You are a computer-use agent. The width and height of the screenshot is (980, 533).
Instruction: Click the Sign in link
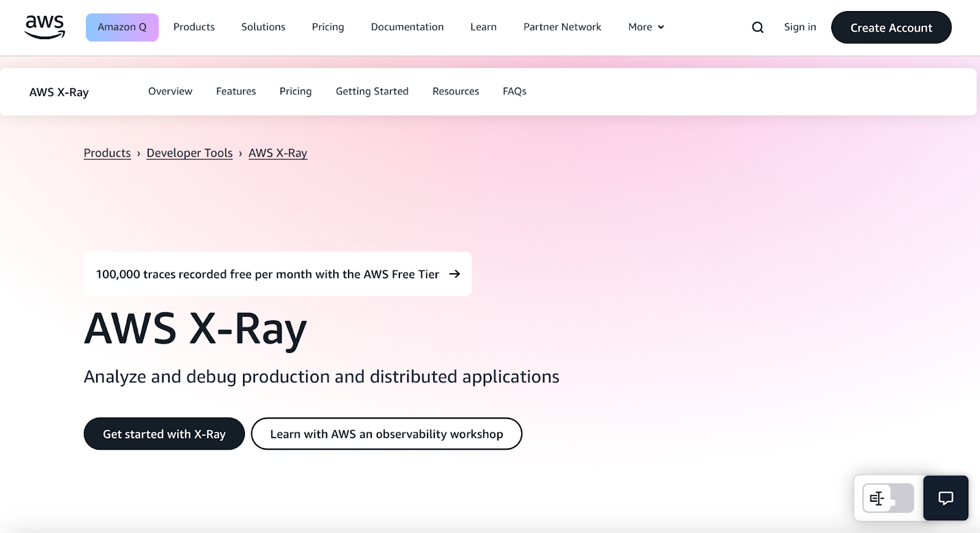800,27
